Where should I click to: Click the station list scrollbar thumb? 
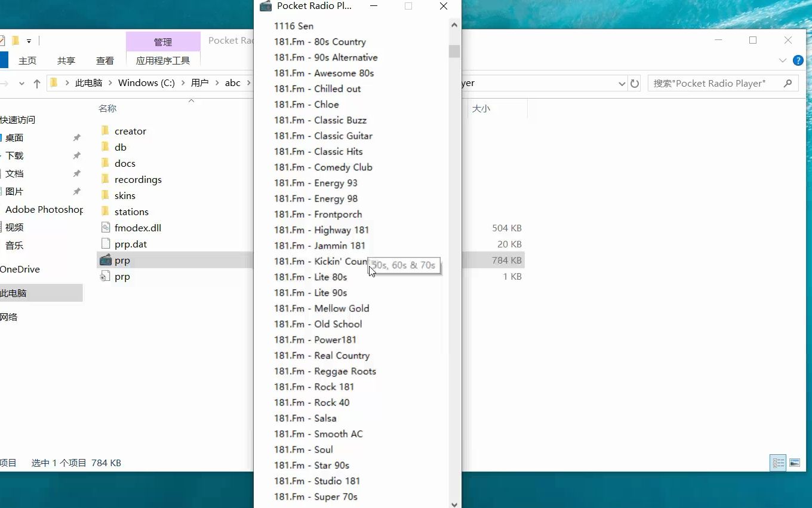[x=454, y=51]
